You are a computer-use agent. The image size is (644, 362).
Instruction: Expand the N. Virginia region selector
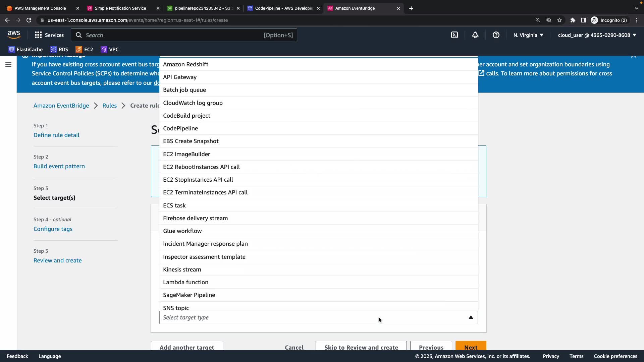coord(528,35)
